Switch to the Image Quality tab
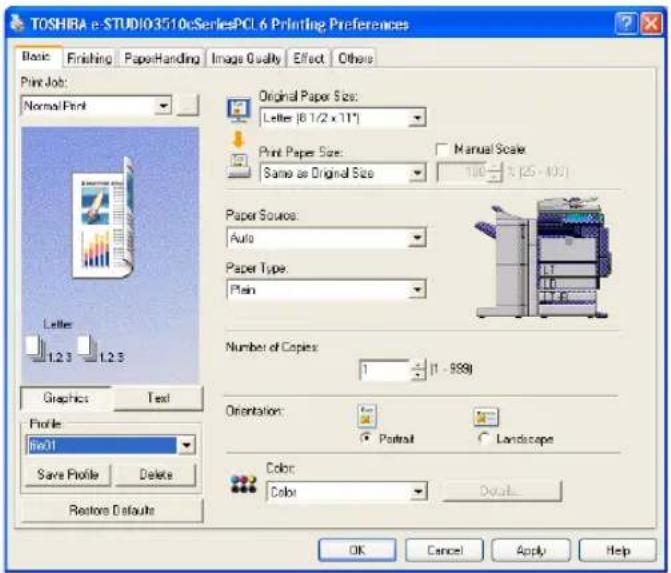The height and width of the screenshot is (573, 671). pyautogui.click(x=246, y=58)
